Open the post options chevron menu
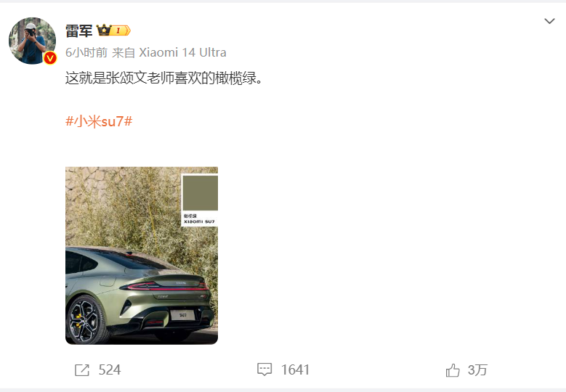566x392 pixels. pyautogui.click(x=549, y=21)
